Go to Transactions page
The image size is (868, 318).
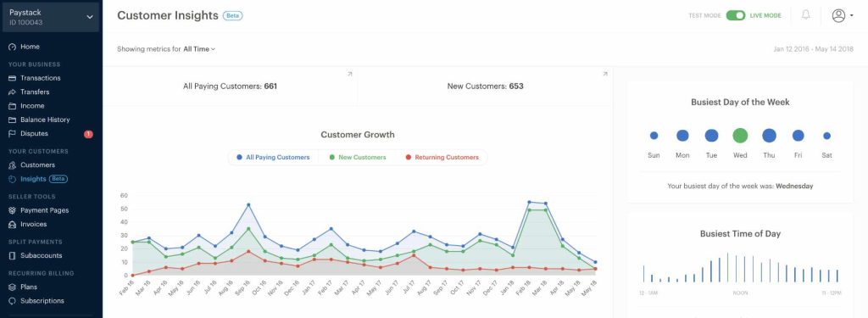pos(41,78)
